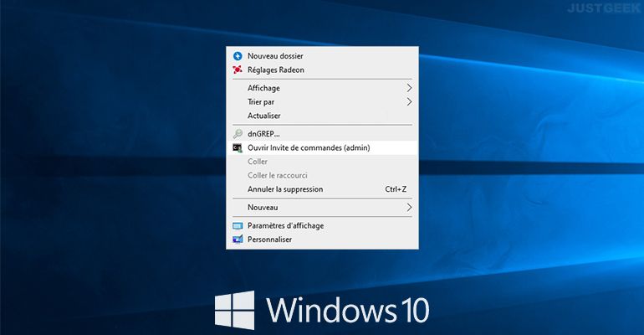
Task: Click the red Radeon settings icon
Action: coord(238,70)
